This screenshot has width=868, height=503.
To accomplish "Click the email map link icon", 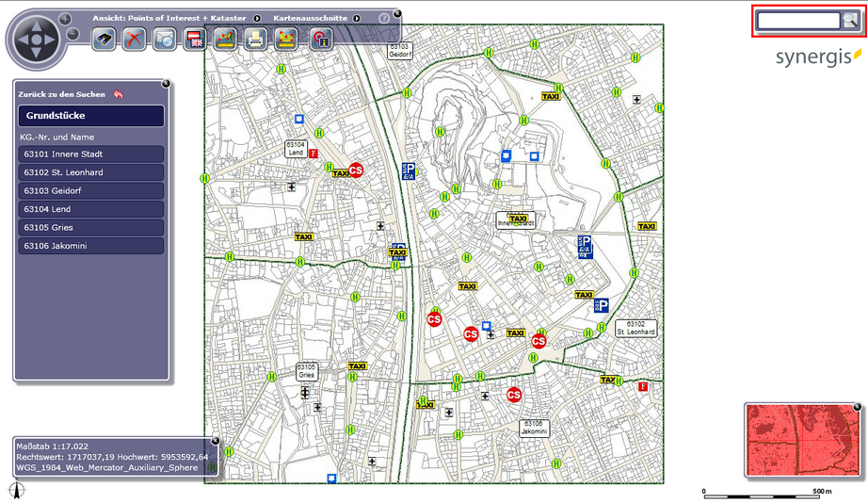I will [x=165, y=39].
